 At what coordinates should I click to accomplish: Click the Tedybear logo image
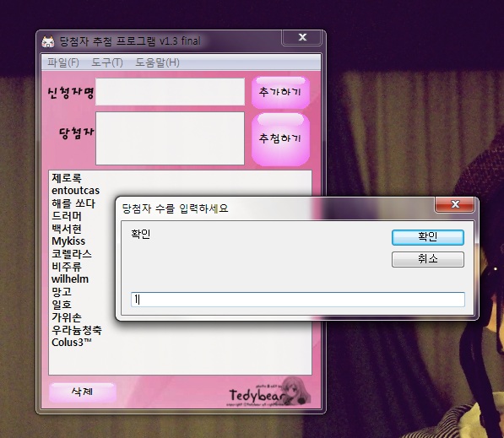tap(268, 392)
